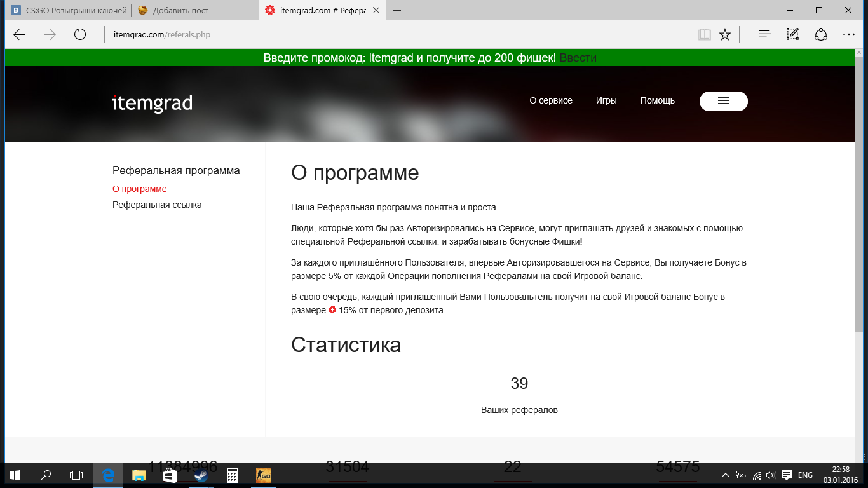This screenshot has width=868, height=488.
Task: Click the 39 referrals count
Action: tap(519, 384)
